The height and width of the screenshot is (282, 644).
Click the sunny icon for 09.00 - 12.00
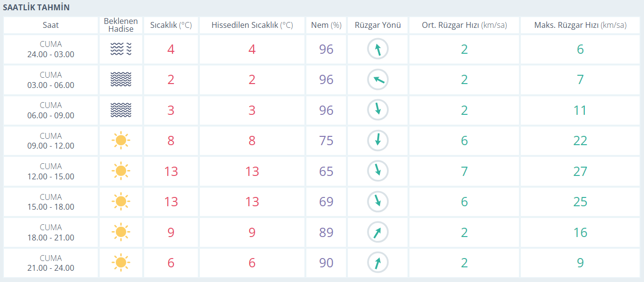coord(121,141)
